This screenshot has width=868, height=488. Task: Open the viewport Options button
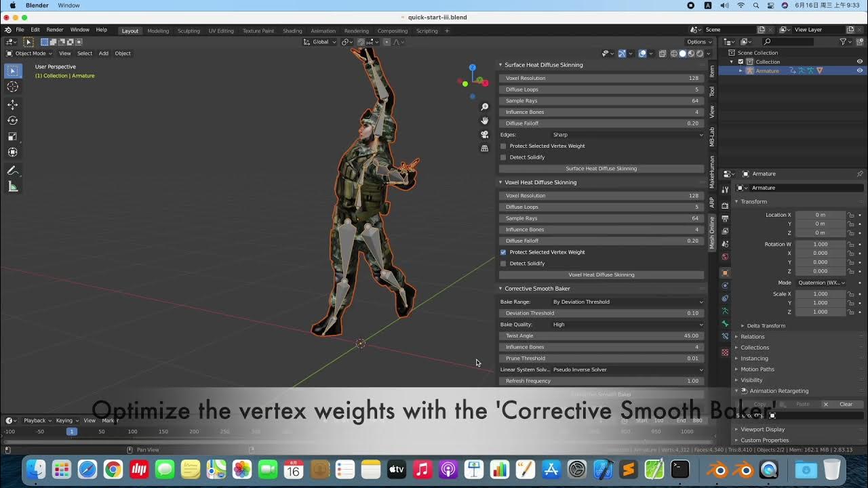pos(698,42)
